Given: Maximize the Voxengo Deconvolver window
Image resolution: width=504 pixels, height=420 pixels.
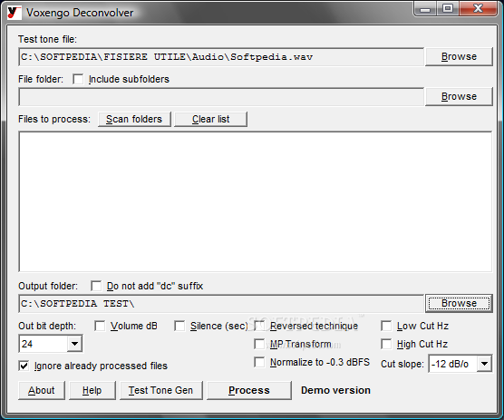Looking at the screenshot, I should coord(448,9).
